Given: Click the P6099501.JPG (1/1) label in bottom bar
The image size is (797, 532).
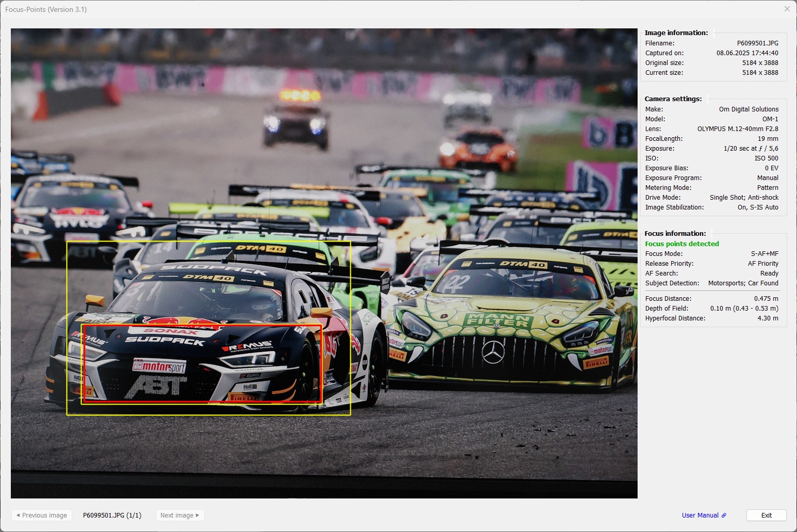Looking at the screenshot, I should 112,515.
